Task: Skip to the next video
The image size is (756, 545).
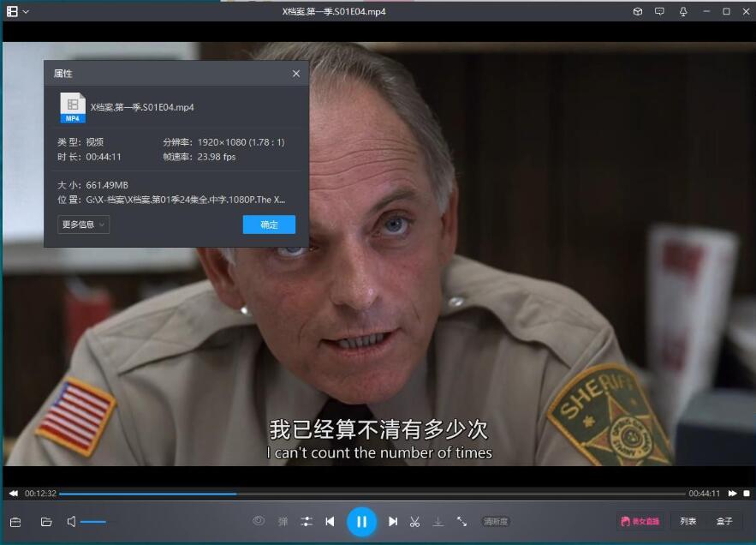Action: click(x=393, y=521)
